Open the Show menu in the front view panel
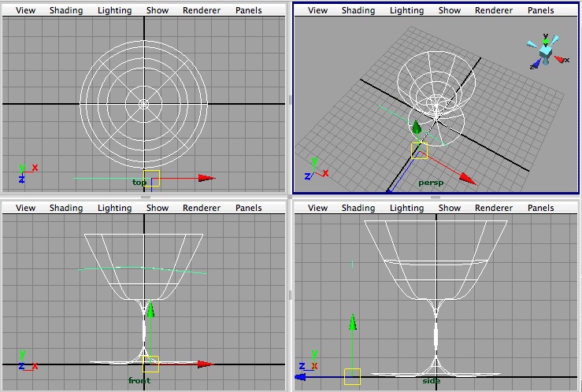Viewport: 582px width, 392px height. [x=158, y=208]
